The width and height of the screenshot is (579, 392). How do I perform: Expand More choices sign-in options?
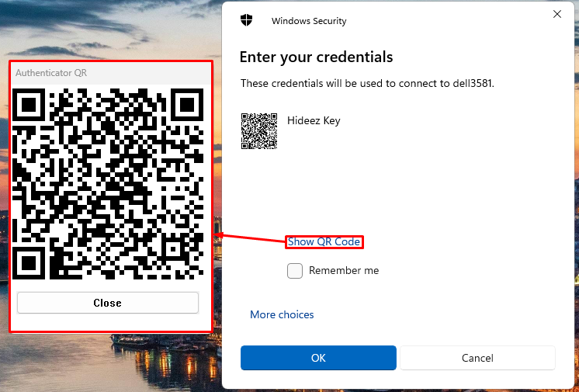tap(282, 314)
